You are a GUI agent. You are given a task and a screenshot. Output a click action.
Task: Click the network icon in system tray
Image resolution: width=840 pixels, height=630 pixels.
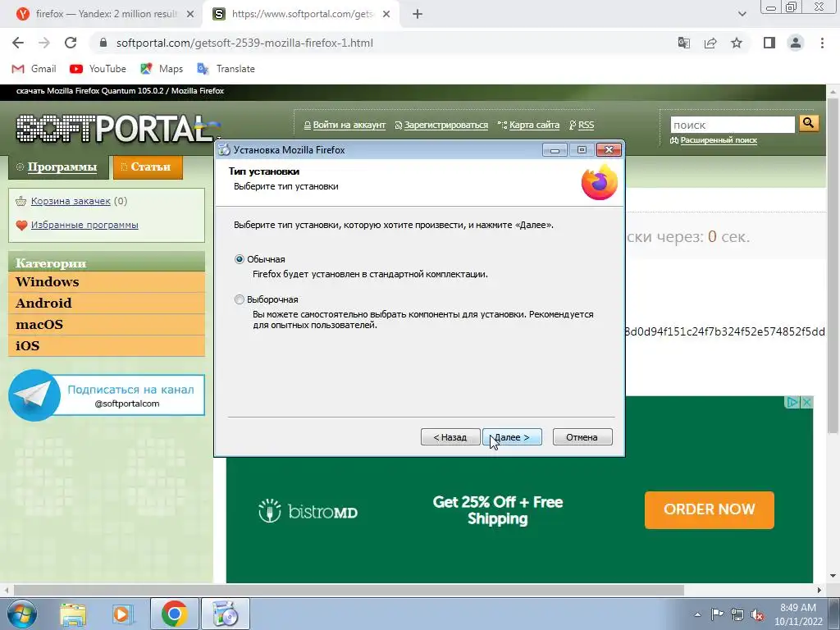pos(737,614)
